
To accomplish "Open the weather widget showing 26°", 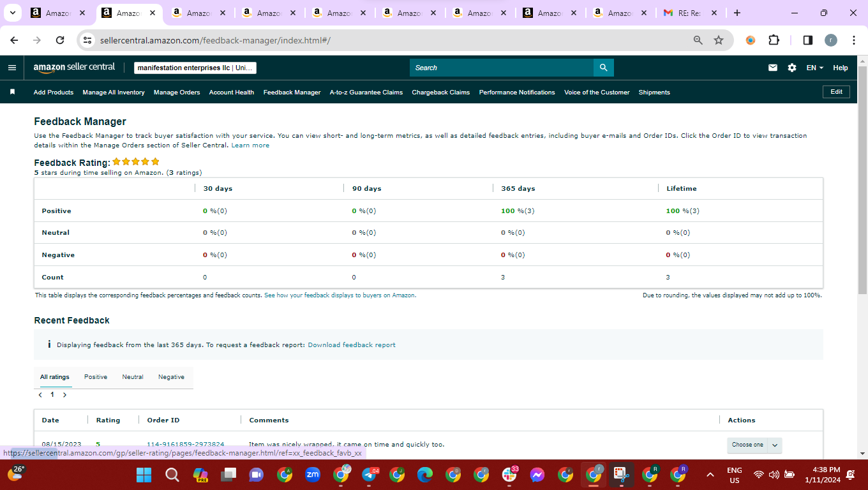I will (16, 473).
